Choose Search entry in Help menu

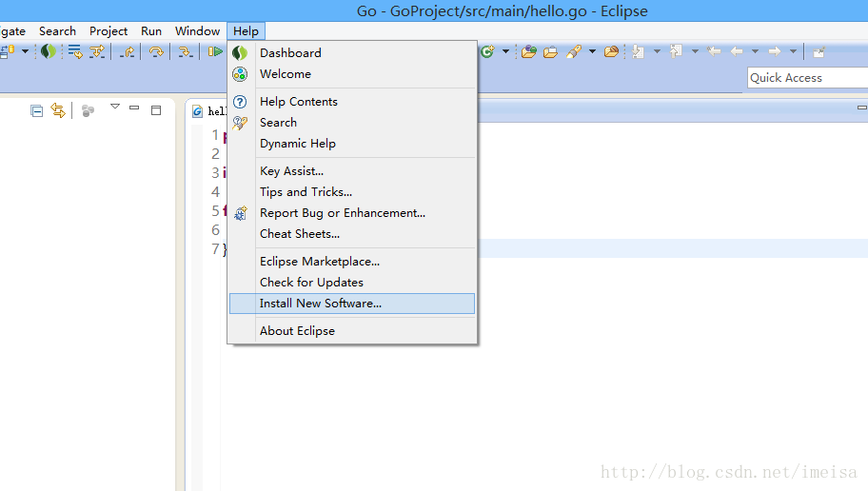[x=352, y=123]
